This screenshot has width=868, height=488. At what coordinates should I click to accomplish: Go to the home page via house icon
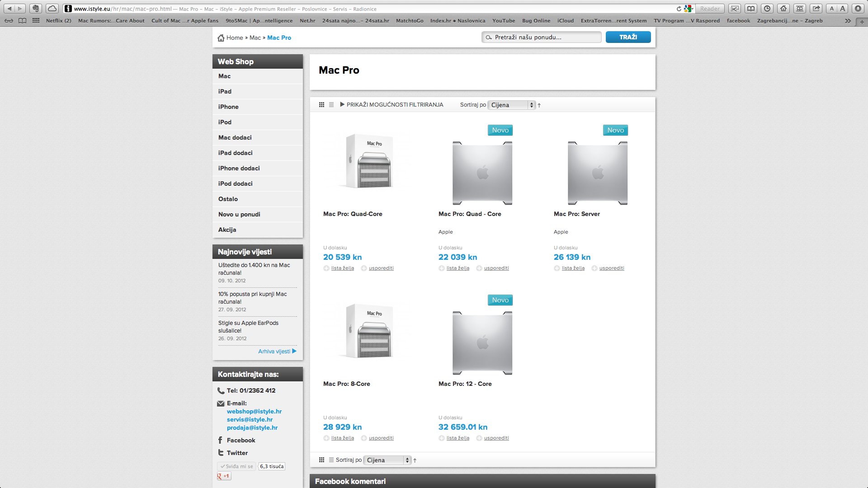tap(783, 9)
